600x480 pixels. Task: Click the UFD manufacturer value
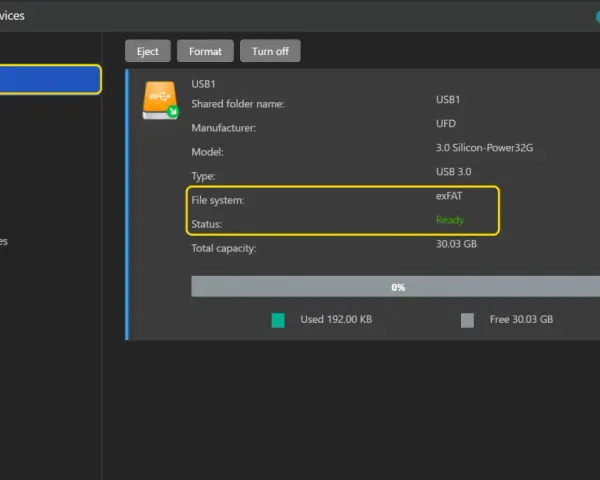pos(446,124)
